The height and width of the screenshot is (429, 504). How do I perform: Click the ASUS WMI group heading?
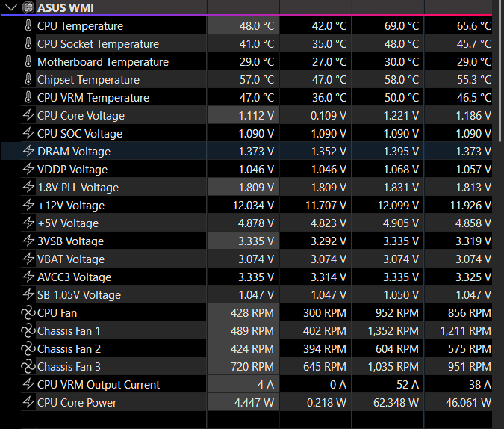pyautogui.click(x=66, y=7)
